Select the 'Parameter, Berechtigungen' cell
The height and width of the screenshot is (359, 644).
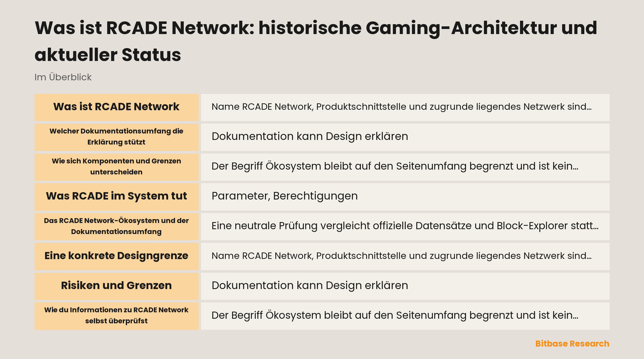[405, 197]
